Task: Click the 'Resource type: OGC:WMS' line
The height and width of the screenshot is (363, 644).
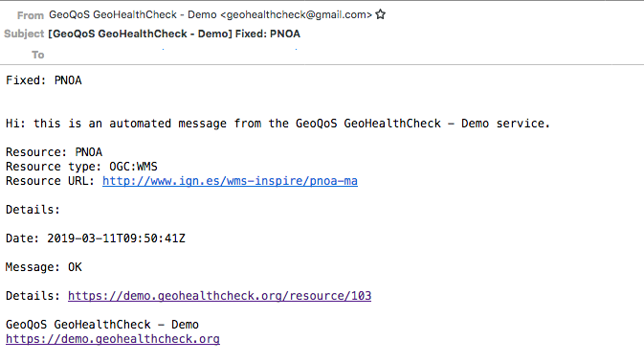Action: [81, 167]
